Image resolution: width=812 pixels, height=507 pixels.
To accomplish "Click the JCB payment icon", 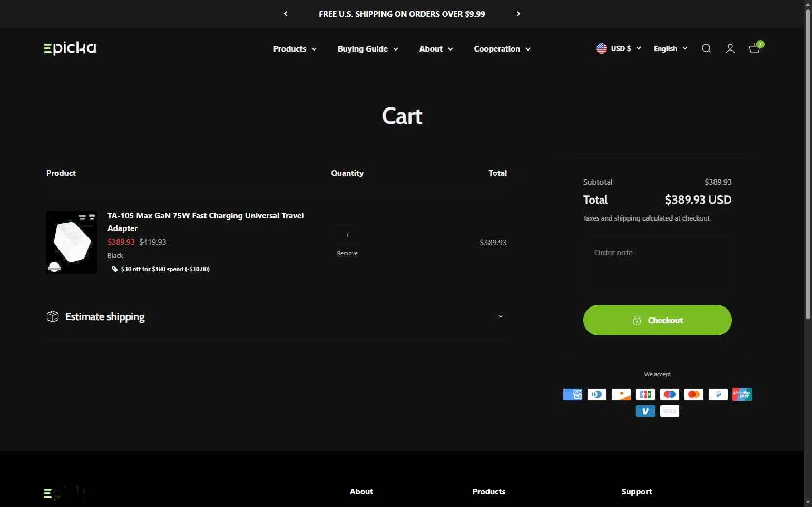I will (x=645, y=394).
